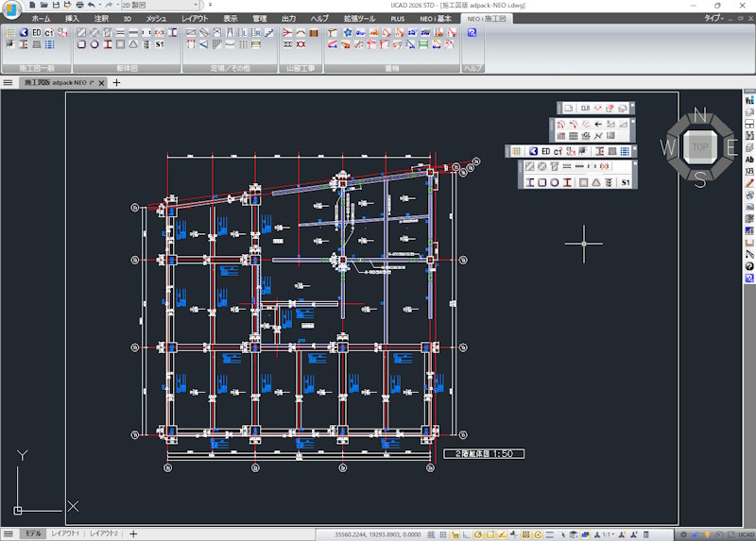Open the メッシュ ribbon tab
This screenshot has height=541, width=756.
[x=156, y=18]
